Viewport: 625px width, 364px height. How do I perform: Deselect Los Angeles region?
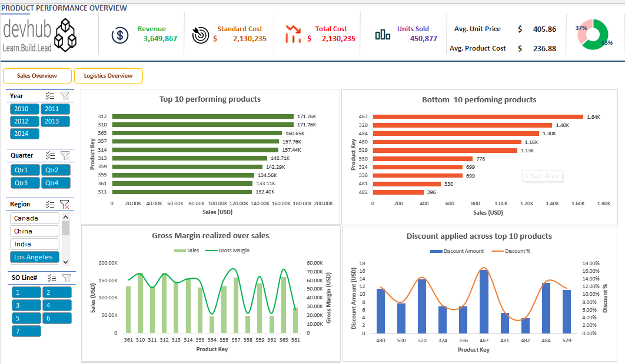34,257
